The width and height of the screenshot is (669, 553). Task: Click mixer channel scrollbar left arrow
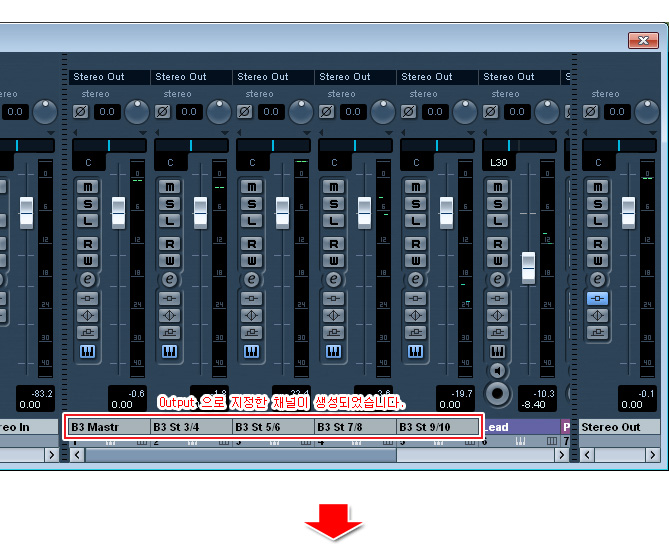[x=77, y=455]
